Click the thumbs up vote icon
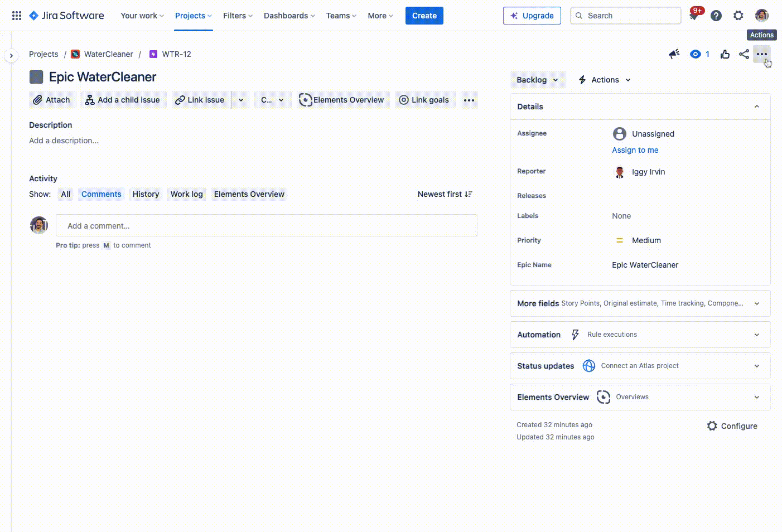The width and height of the screenshot is (782, 532). coord(725,54)
